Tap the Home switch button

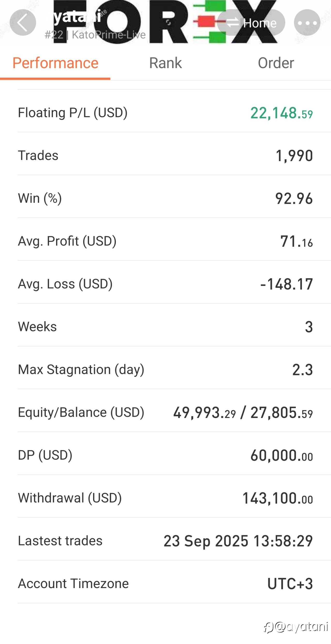pyautogui.click(x=251, y=23)
